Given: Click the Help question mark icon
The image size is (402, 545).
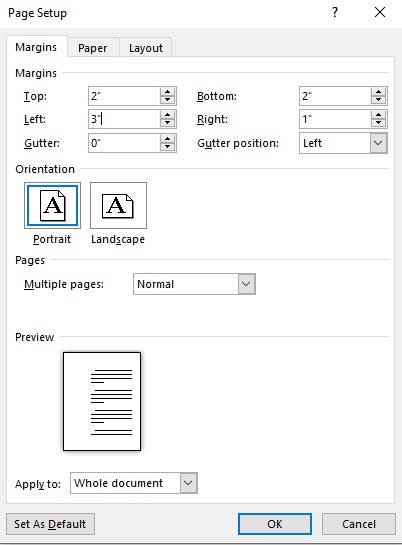Looking at the screenshot, I should pyautogui.click(x=335, y=13).
